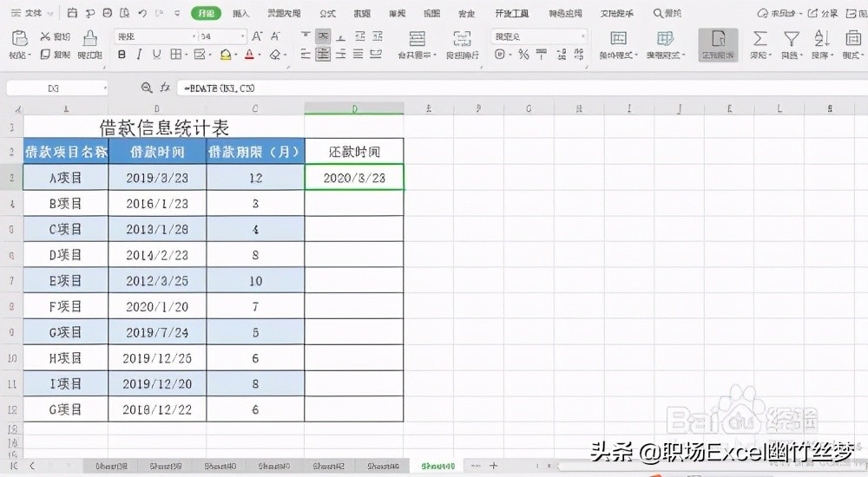Screen dimensions: 868x477
Task: Expand the Name Box dropdown arrow
Action: tap(104, 88)
